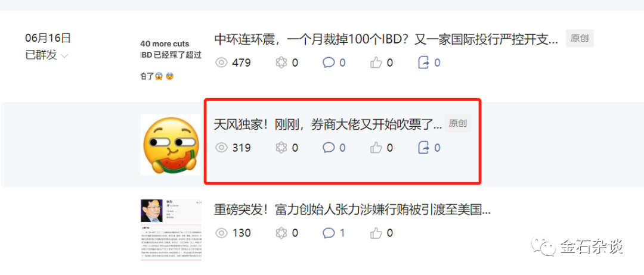
Task: Click the comment icon of IBD article
Action: click(329, 62)
